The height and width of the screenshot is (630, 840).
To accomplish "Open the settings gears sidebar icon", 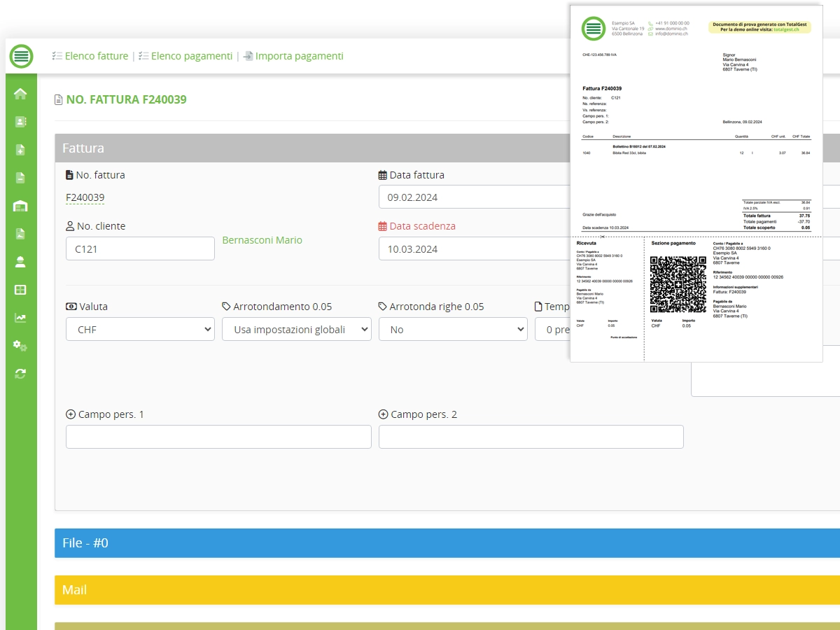I will (20, 346).
